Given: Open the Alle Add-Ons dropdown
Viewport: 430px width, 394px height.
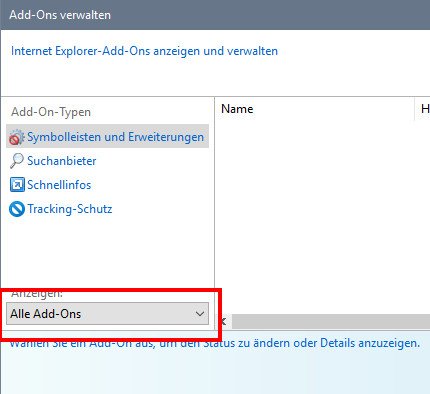Looking at the screenshot, I should [x=107, y=314].
